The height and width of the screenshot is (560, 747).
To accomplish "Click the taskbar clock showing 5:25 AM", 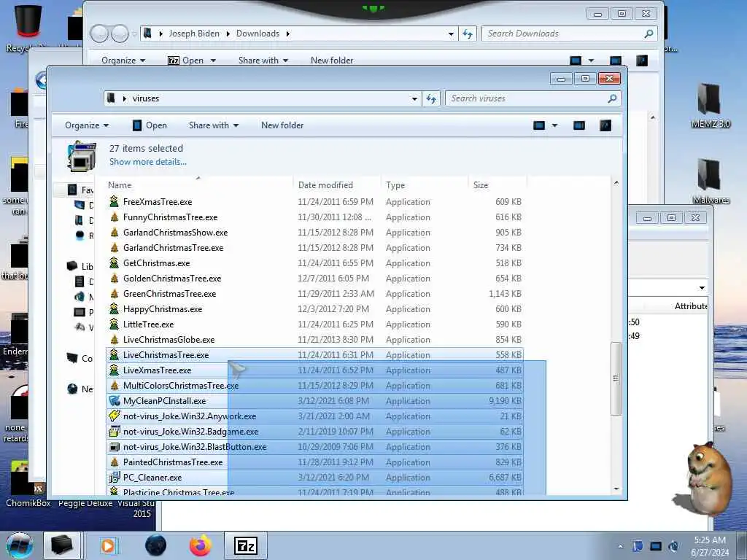I will coord(710,545).
